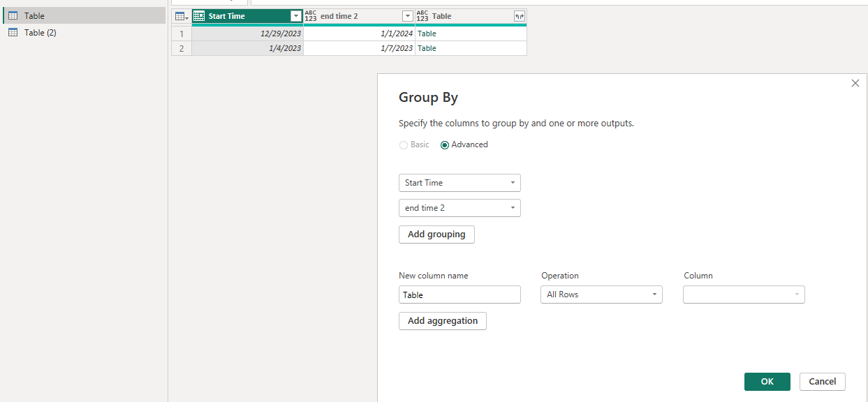Image resolution: width=868 pixels, height=402 pixels.
Task: Open the Start Time column filter dropdown
Action: click(296, 16)
